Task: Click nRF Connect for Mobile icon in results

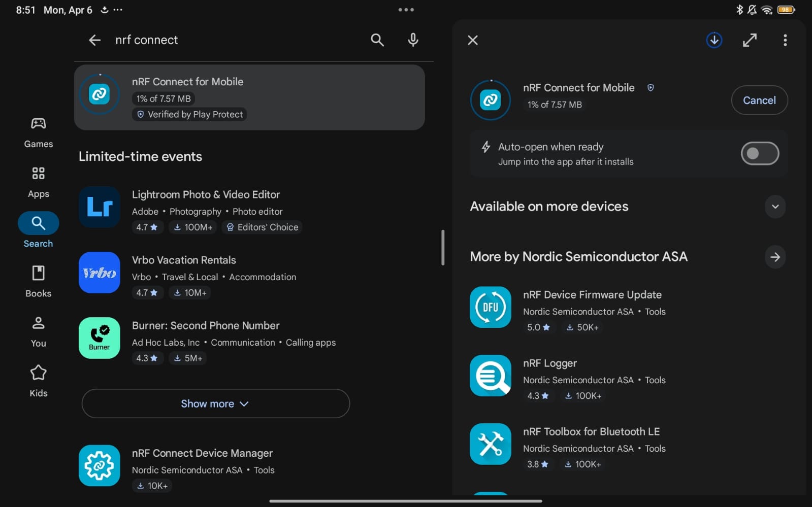Action: (x=100, y=94)
